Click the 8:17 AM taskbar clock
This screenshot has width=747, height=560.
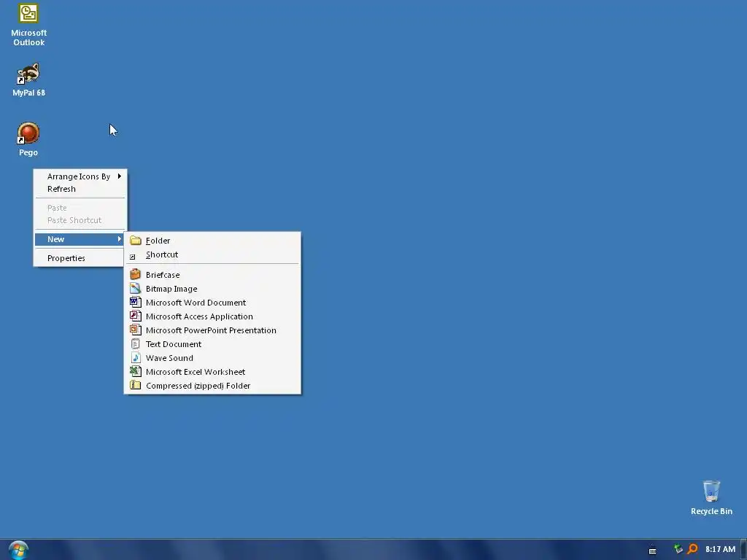tap(720, 549)
